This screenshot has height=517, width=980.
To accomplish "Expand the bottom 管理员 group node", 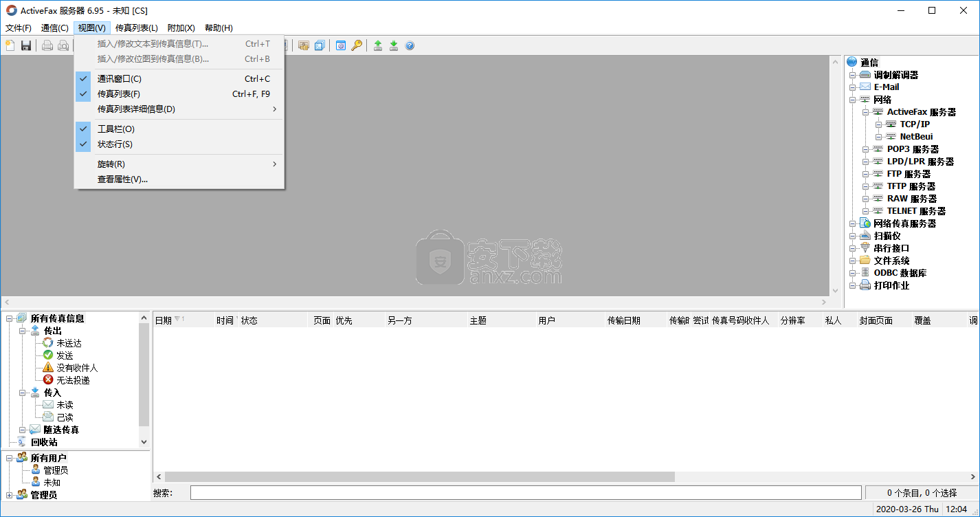I will [9, 495].
